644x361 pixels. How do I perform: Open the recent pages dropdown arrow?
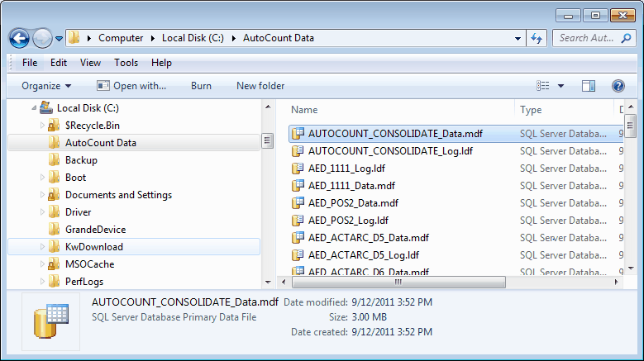(x=60, y=39)
